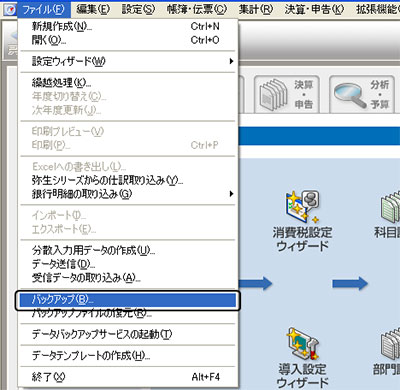The width and height of the screenshot is (400, 390).
Task: Open the 編集(E) menu
Action: coord(93,9)
